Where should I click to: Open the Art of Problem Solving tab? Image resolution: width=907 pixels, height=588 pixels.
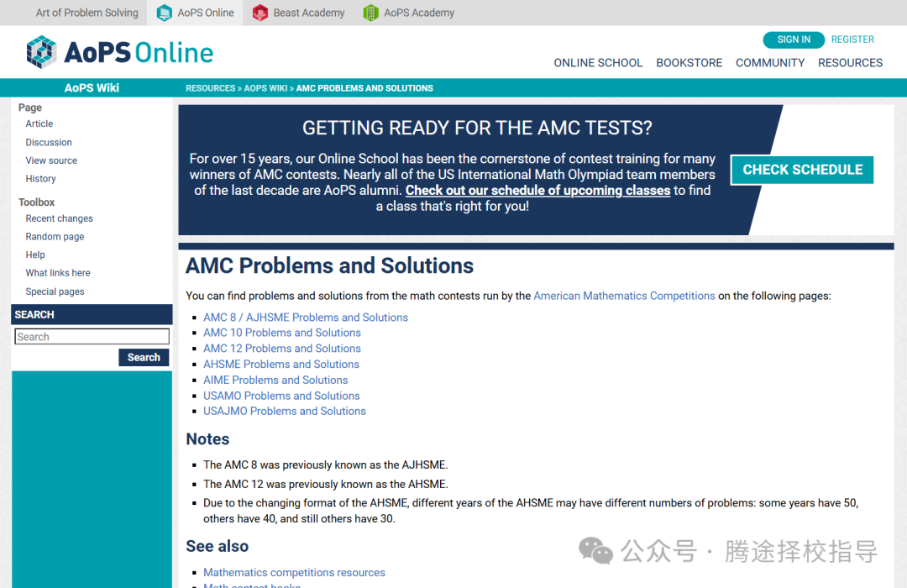87,13
